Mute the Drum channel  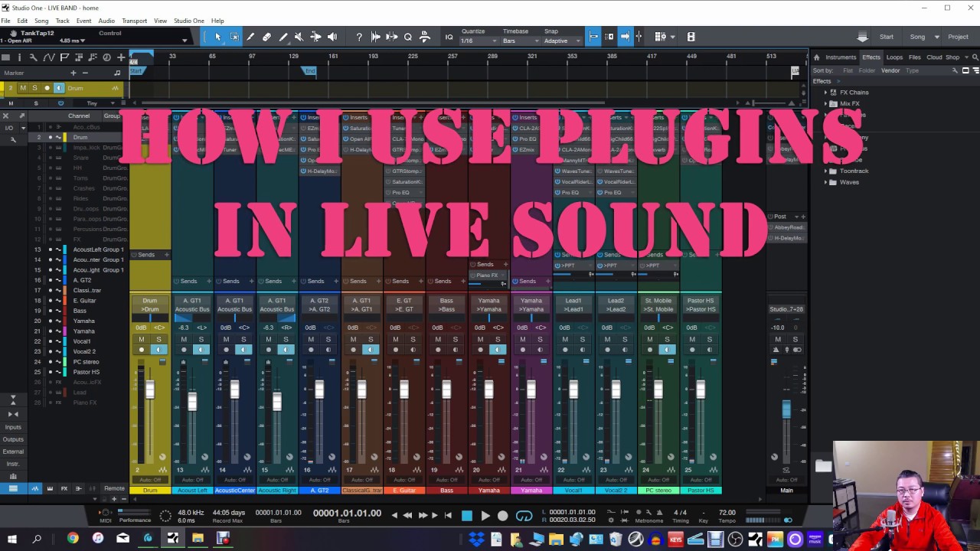[141, 339]
